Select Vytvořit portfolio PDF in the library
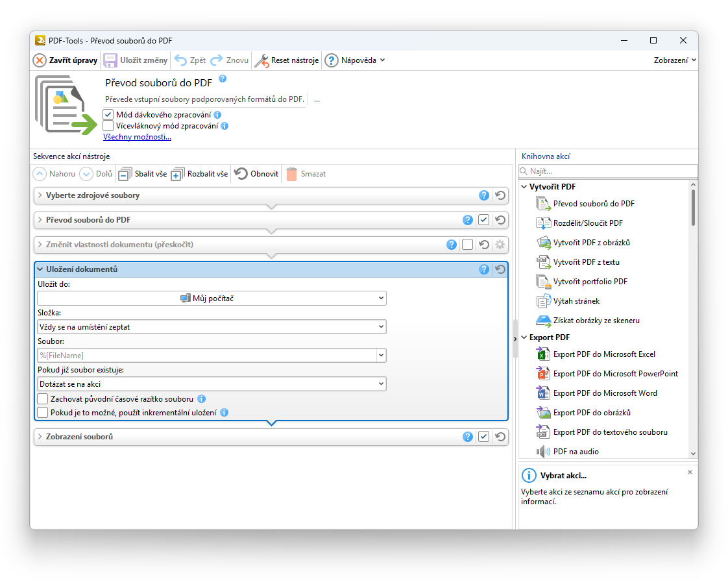 click(582, 282)
